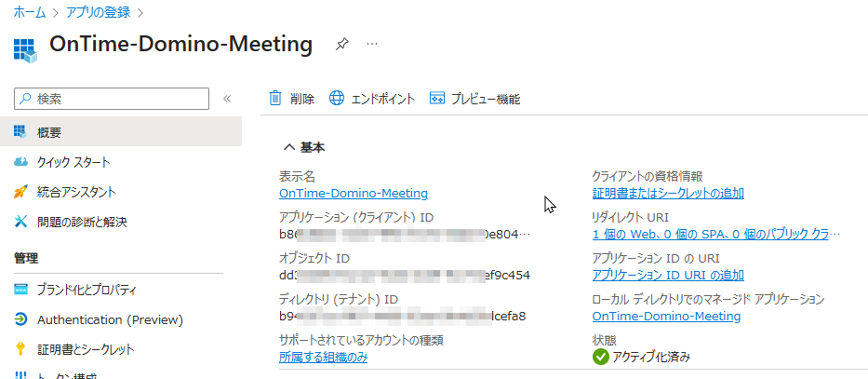Open 統合アシスタント rocket icon
868x379 pixels.
pos(20,192)
